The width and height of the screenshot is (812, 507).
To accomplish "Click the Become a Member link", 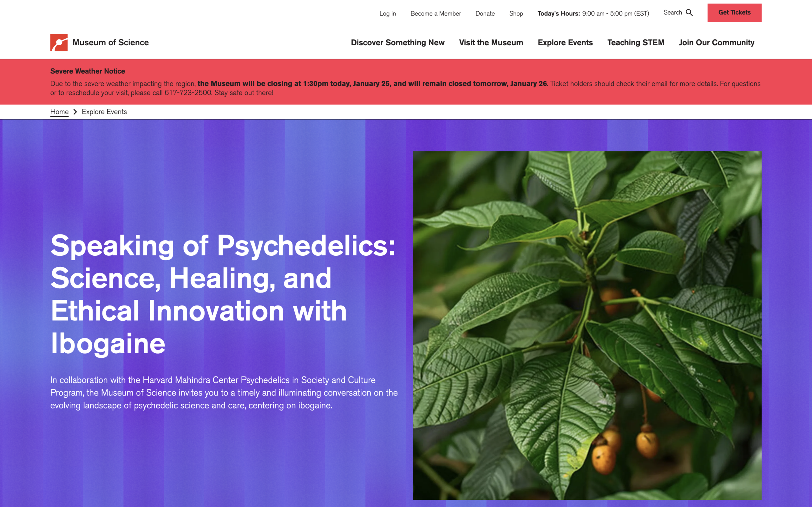I will coord(435,13).
